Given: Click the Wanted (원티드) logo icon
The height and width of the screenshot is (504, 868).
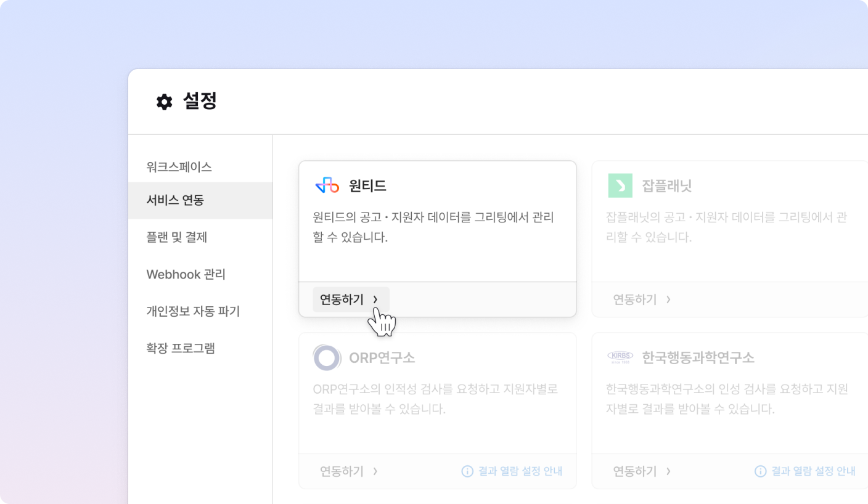Looking at the screenshot, I should (327, 185).
